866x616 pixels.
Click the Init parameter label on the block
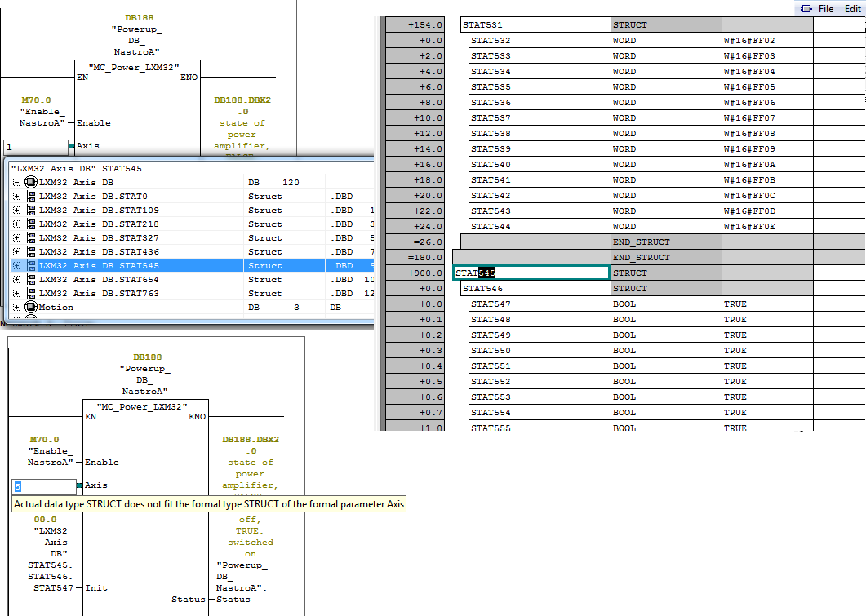(96, 587)
